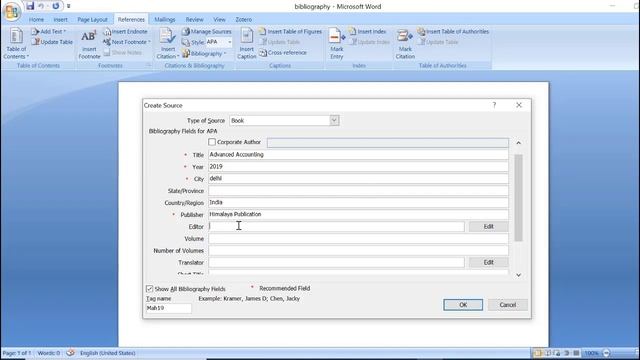Viewport: 640px width, 360px height.
Task: Open the View tab
Action: [x=219, y=19]
